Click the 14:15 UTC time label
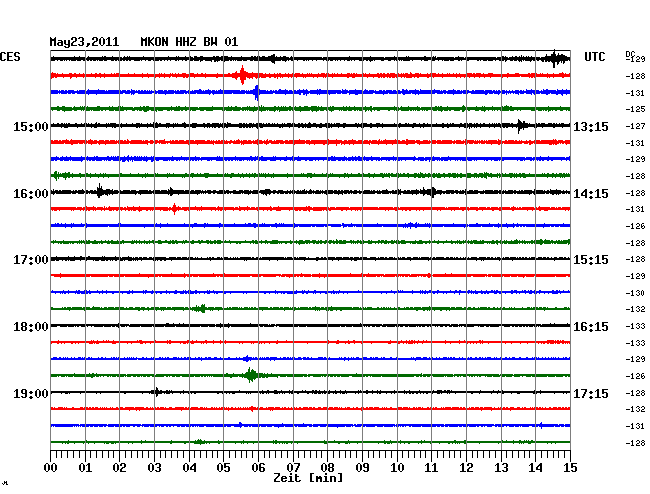650x494 pixels. click(591, 194)
